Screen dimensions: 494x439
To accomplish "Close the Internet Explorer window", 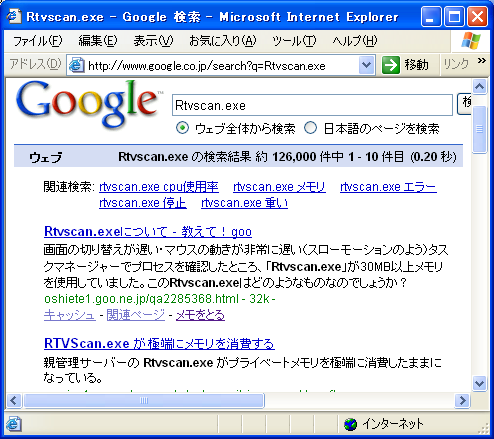I will 477,16.
